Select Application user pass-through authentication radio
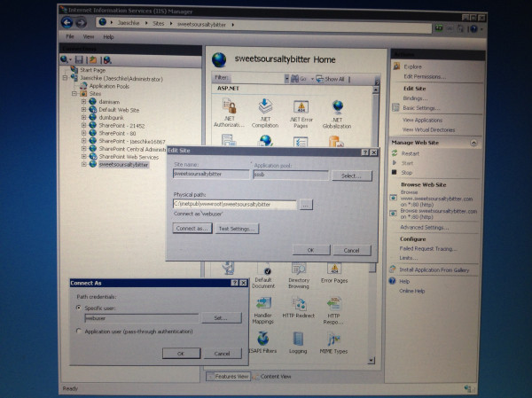This screenshot has width=532, height=398. click(x=79, y=331)
